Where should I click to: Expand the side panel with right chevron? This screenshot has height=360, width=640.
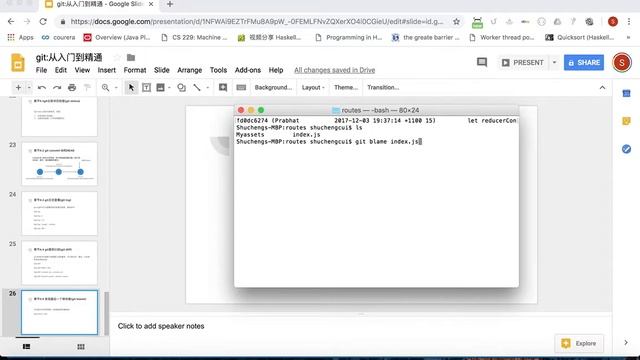(x=626, y=343)
